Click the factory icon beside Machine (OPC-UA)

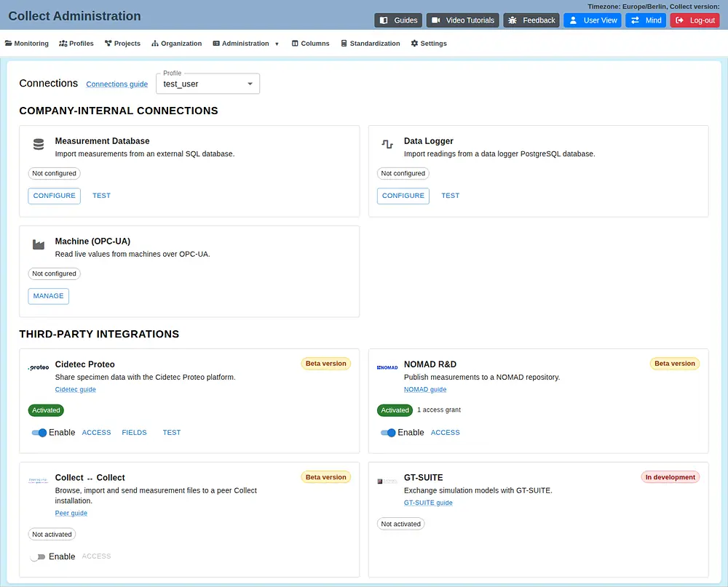click(x=39, y=244)
